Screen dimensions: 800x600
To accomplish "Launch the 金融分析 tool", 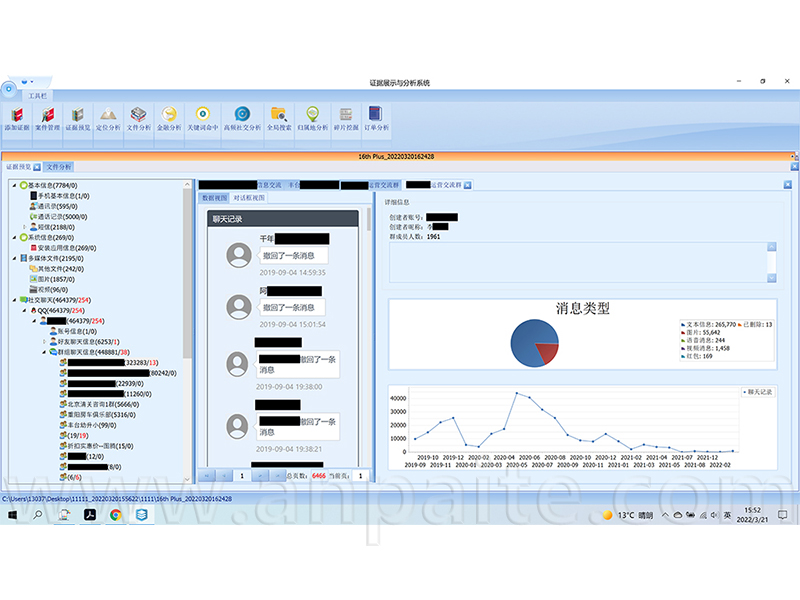I will pos(169,118).
